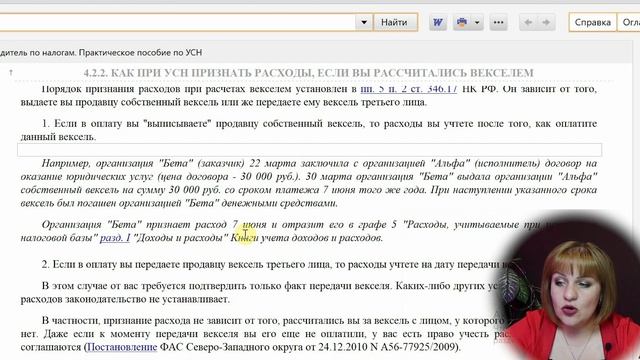
Task: Click the paragraph starting 'Например, организация "Бета"'
Action: tap(309, 183)
